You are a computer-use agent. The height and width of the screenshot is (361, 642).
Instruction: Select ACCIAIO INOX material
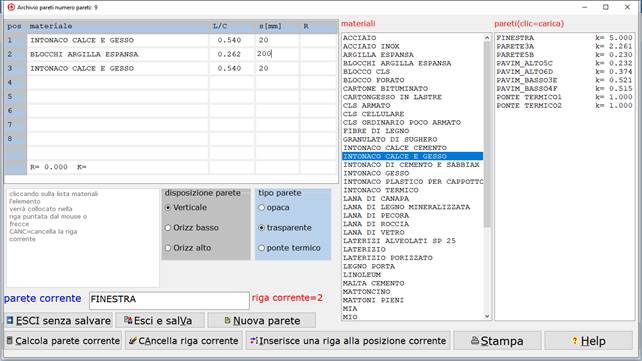click(x=412, y=46)
